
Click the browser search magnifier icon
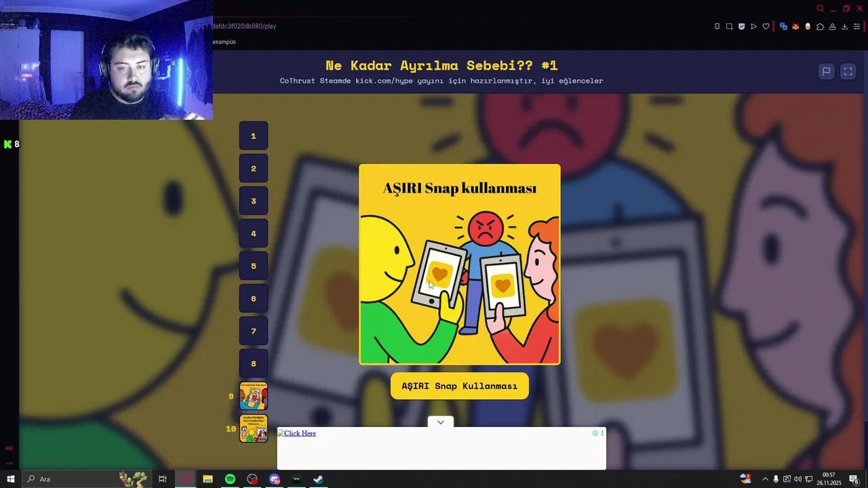[820, 8]
